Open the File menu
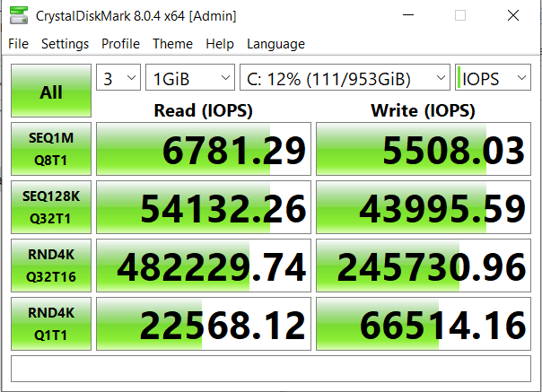Image resolution: width=542 pixels, height=392 pixels. pyautogui.click(x=18, y=44)
